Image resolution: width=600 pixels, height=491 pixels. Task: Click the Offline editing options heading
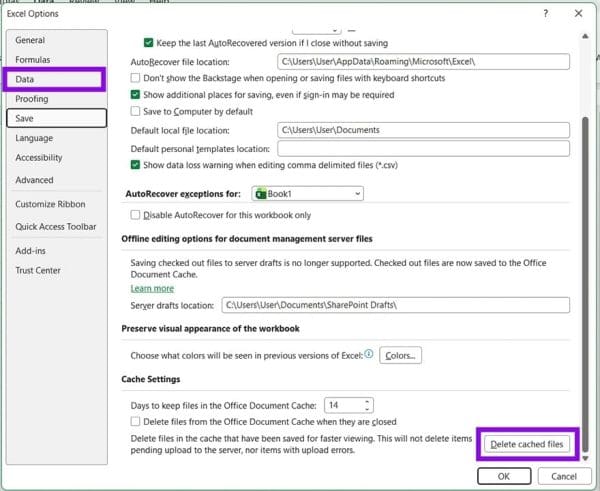[247, 239]
